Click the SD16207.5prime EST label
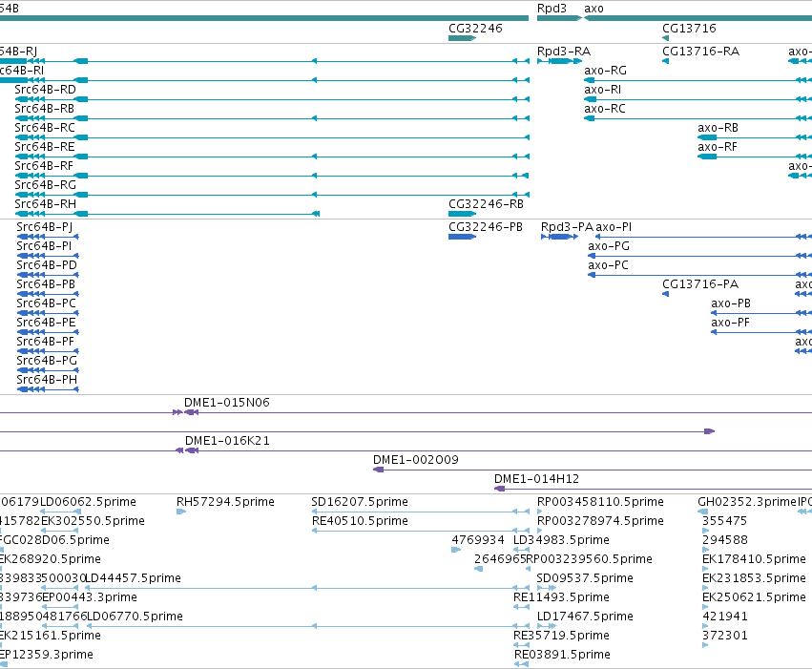Viewport: 812px width, 669px height. [360, 502]
